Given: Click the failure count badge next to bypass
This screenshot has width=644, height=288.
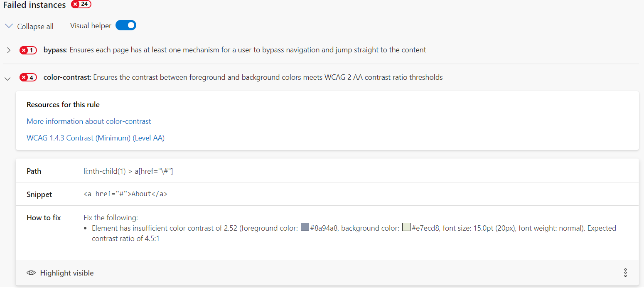Looking at the screenshot, I should click(28, 50).
